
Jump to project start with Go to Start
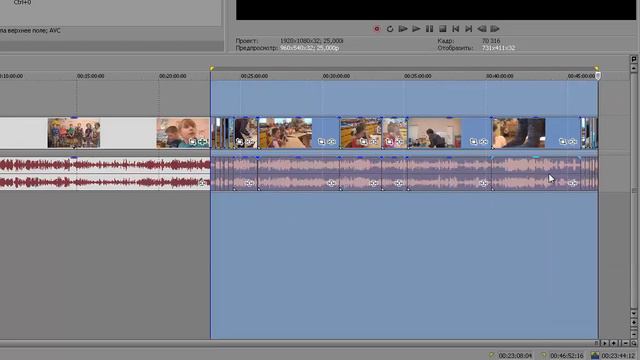(x=456, y=29)
